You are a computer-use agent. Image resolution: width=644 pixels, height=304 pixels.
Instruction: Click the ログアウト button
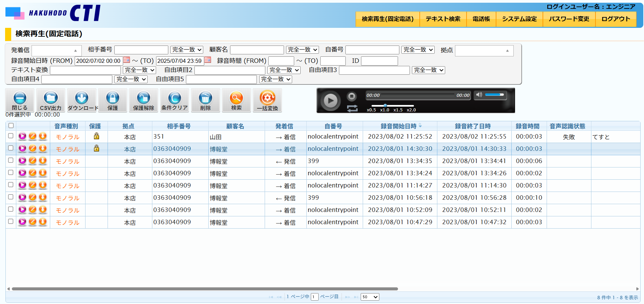[x=615, y=19]
